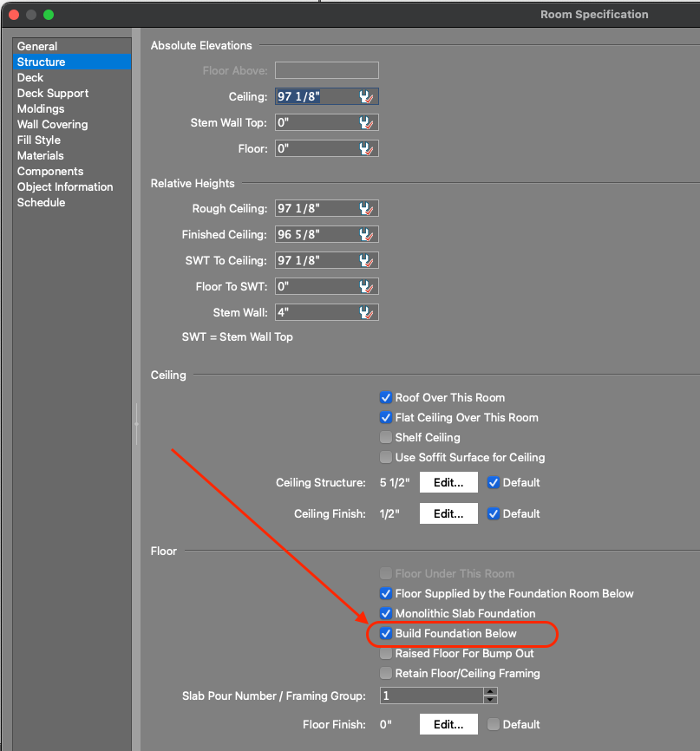Toggle Monolithic Slab Foundation checkbox
Screen dimensions: 700x751
386,614
